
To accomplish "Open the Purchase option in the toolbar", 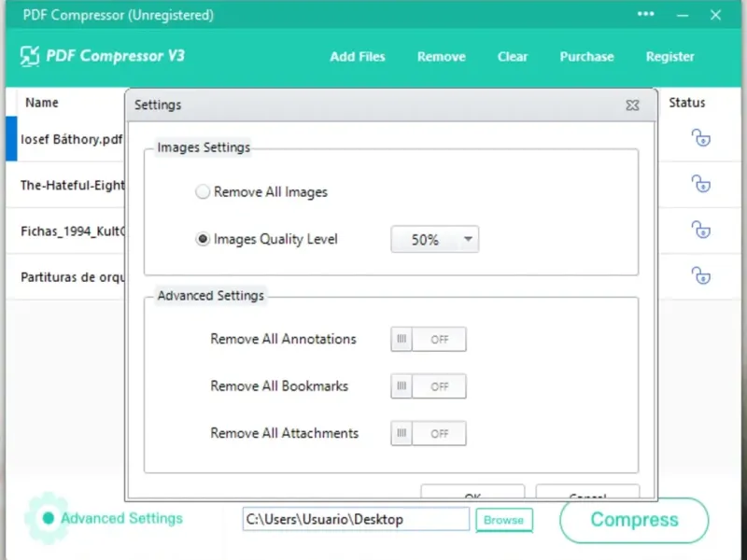I will pos(586,57).
